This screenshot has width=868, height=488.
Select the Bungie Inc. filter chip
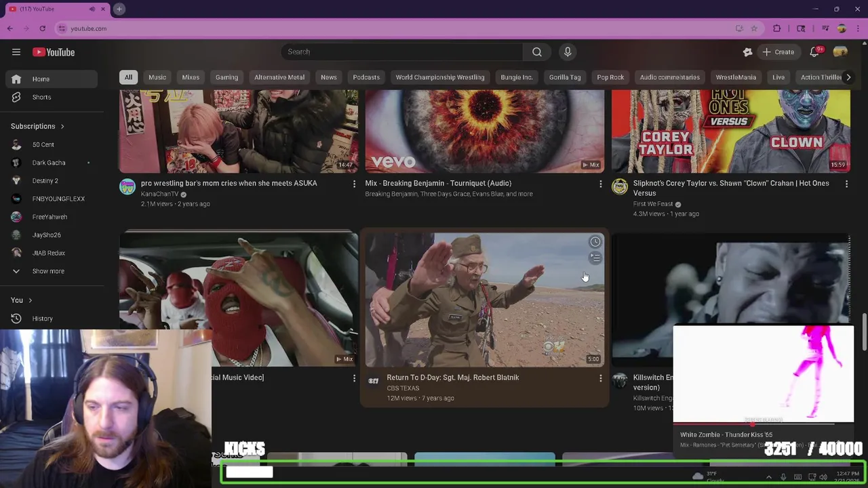(x=517, y=77)
